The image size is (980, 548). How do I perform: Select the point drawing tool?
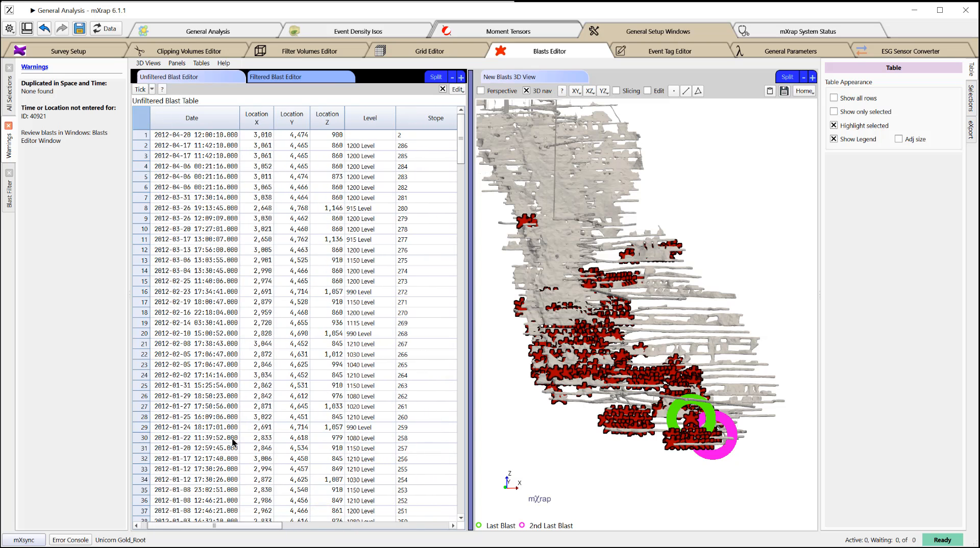point(674,91)
